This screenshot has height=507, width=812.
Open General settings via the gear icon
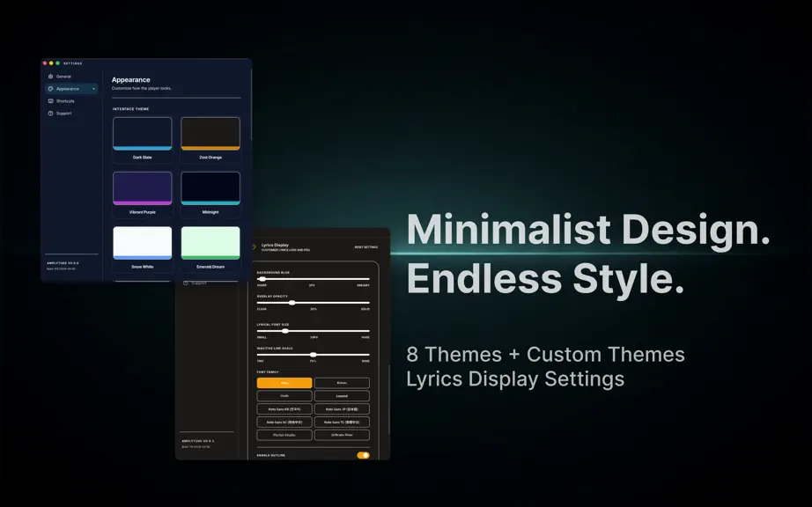point(51,76)
